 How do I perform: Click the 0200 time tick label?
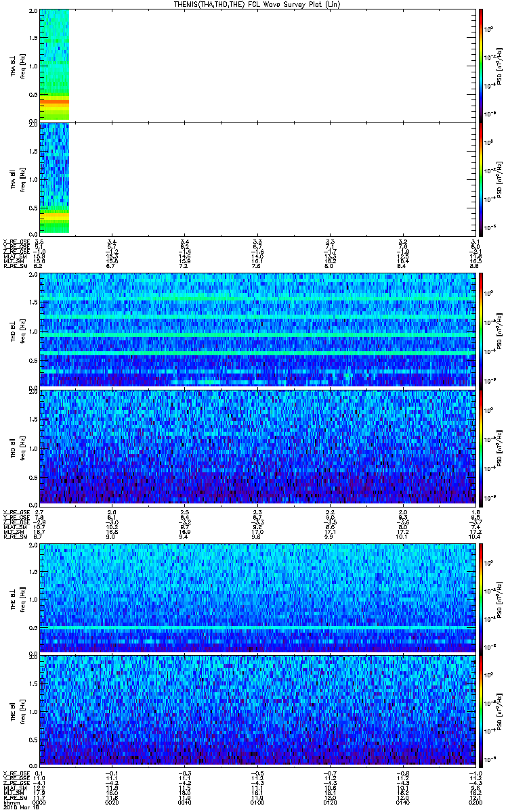coord(474,801)
